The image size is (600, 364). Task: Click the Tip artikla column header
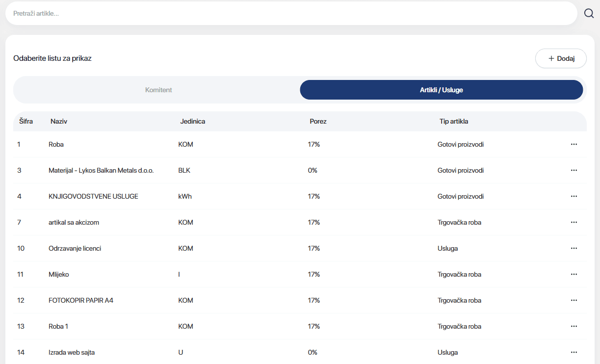tap(454, 121)
